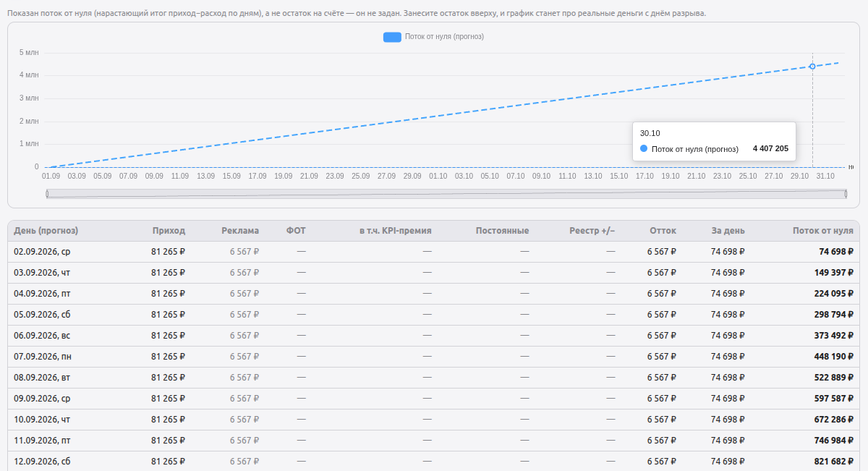
Task: Click the left handle of the chart zoom slider
Action: (x=47, y=194)
